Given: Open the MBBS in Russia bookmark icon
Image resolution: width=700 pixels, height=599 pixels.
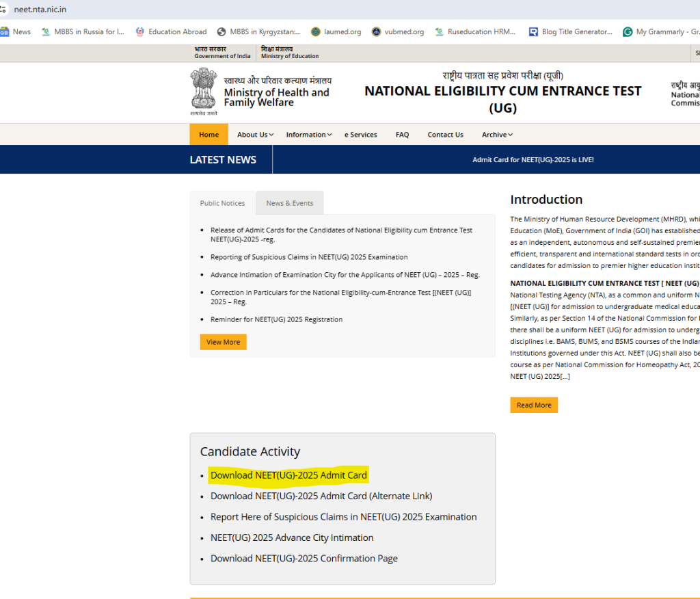Looking at the screenshot, I should tap(46, 31).
